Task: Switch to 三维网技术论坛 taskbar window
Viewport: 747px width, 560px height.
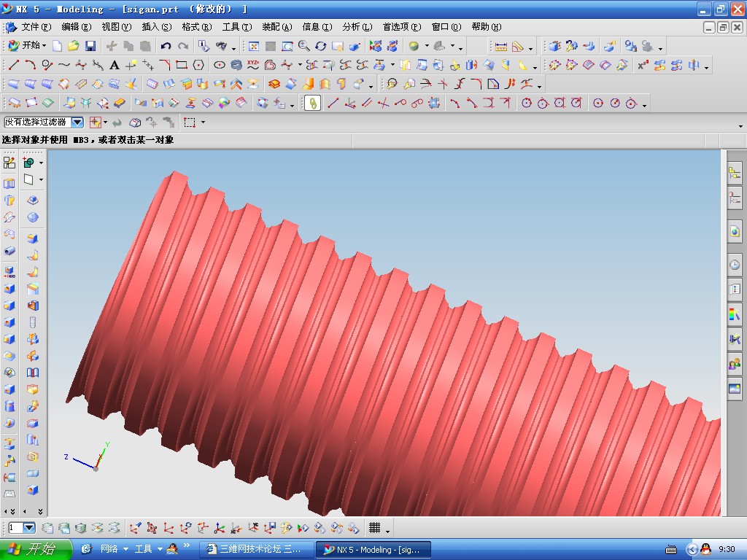Action: (258, 550)
